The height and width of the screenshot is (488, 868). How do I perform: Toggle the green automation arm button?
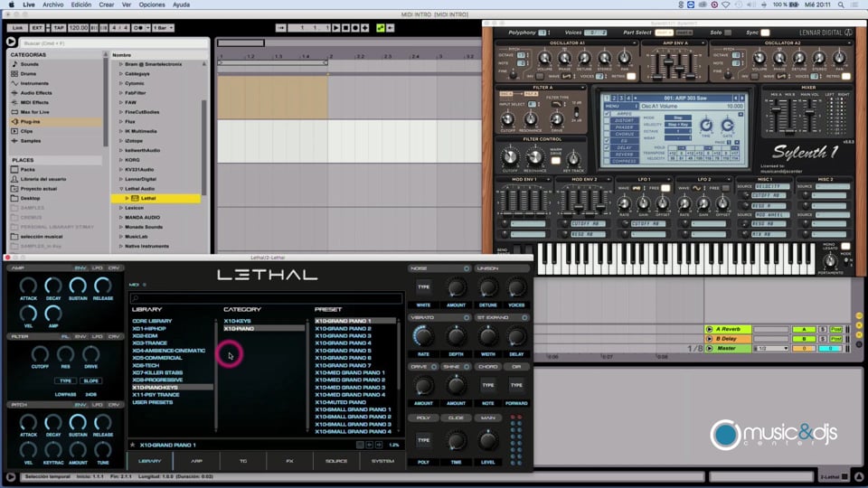pyautogui.click(x=381, y=28)
